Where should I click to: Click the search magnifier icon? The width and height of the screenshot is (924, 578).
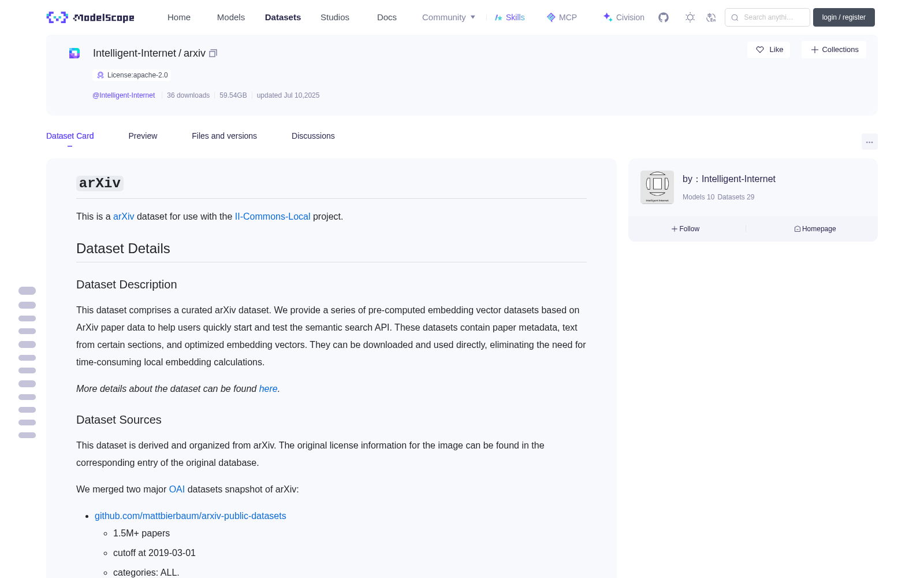[x=735, y=17]
